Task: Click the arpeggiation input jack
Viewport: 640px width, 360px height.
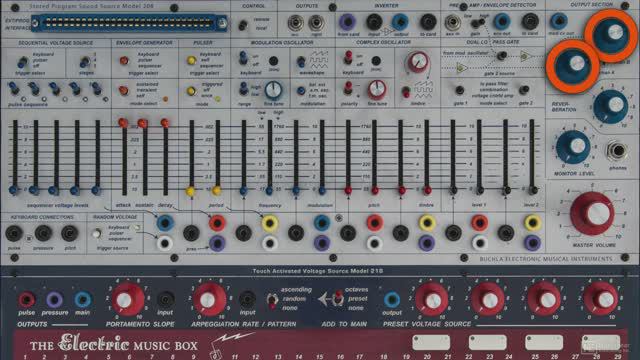Action: click(247, 300)
